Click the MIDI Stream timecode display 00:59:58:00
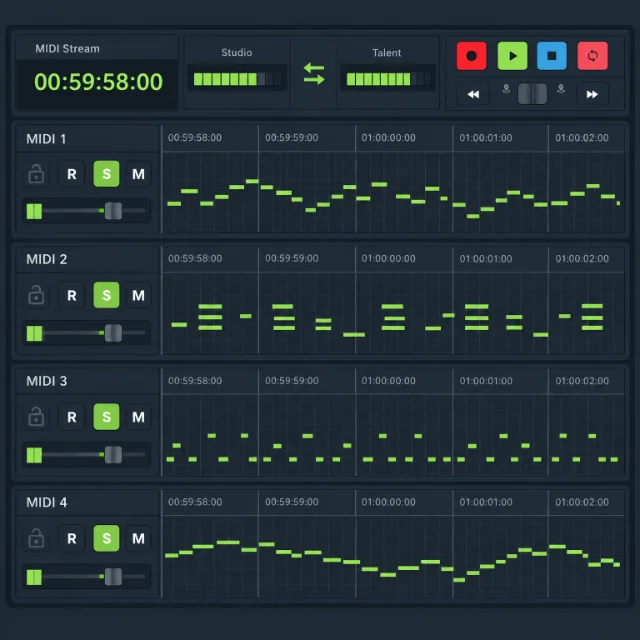 (98, 82)
